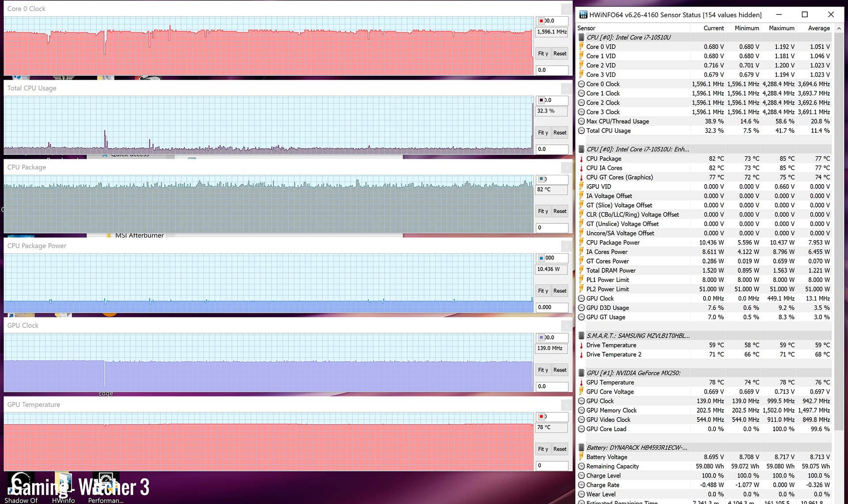Click the CPU chip icon beside Intel Core i7-10510U

(x=581, y=38)
